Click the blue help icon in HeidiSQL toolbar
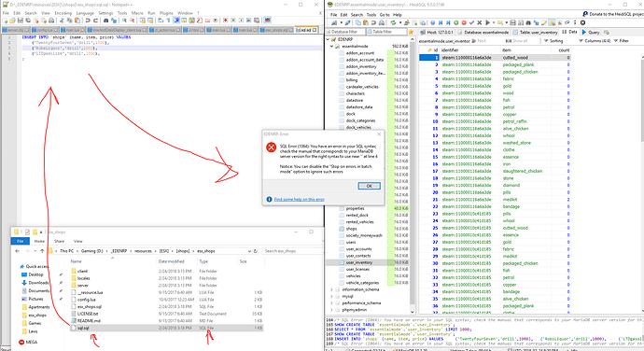 point(433,22)
